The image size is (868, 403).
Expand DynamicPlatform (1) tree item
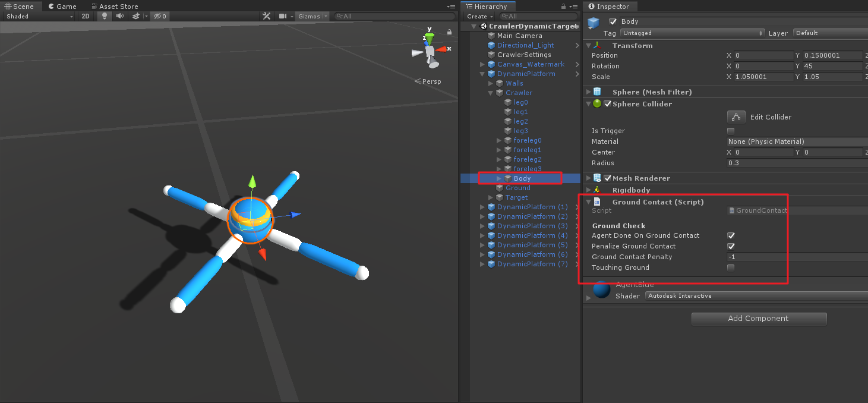[482, 207]
